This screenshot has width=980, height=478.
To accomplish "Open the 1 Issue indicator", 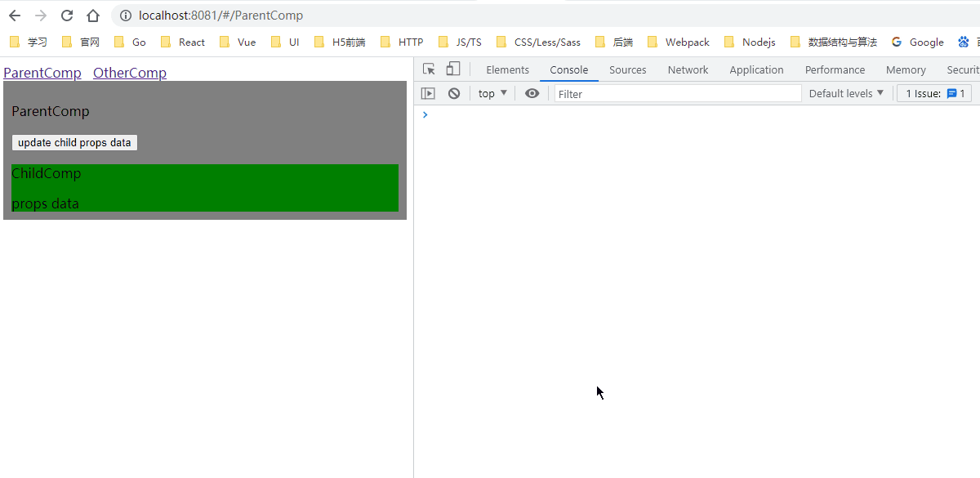I will point(934,94).
